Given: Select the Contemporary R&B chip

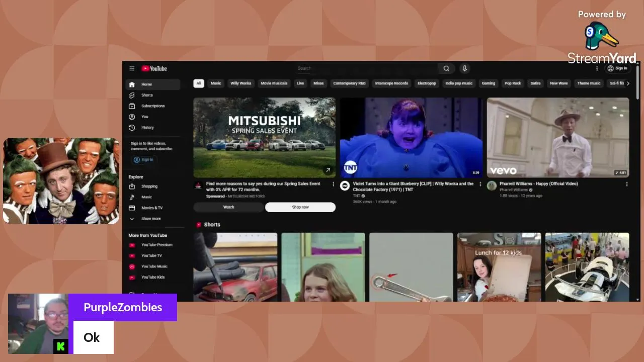Looking at the screenshot, I should [349, 83].
